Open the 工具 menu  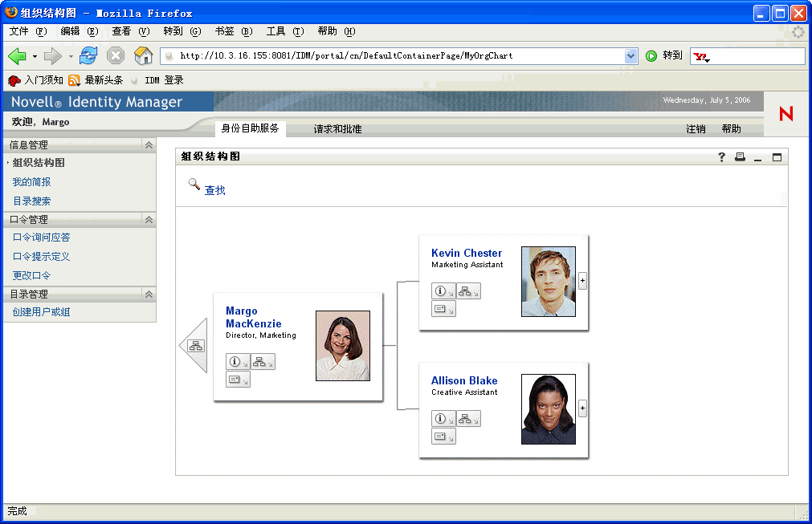[x=285, y=31]
